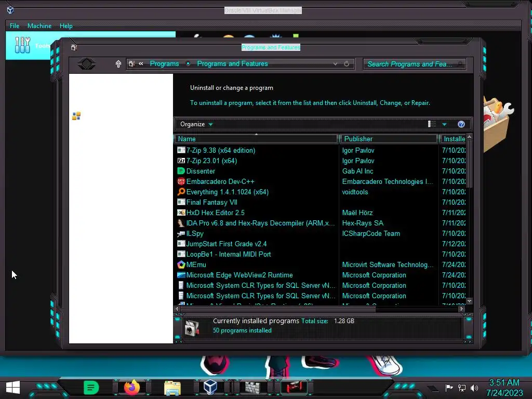
Task: Open the blue Help question-mark icon
Action: coord(461,124)
